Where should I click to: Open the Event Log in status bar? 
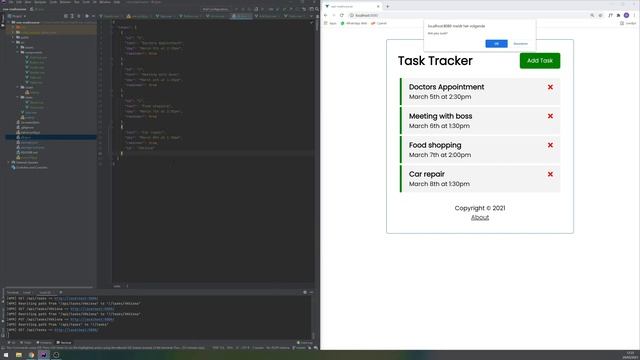pos(304,342)
